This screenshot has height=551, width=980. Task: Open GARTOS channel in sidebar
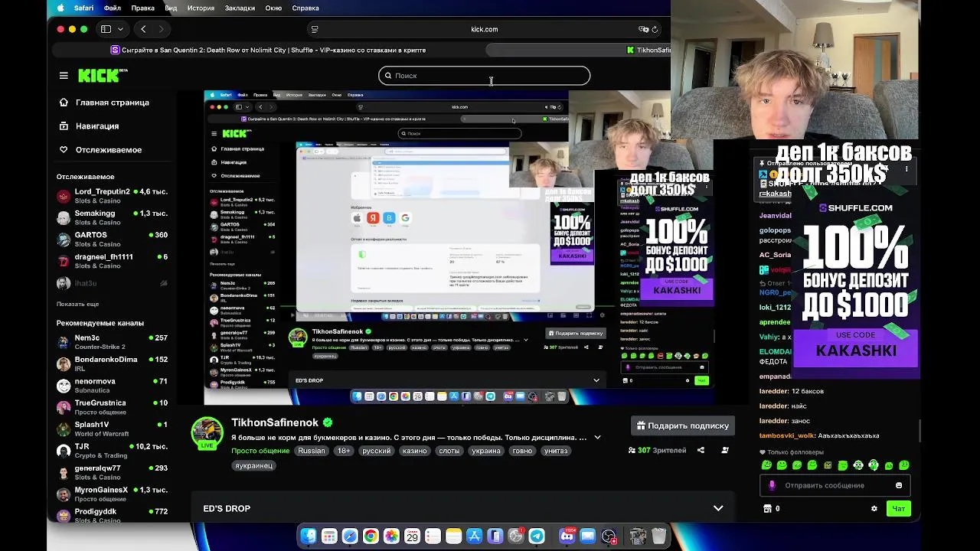[x=112, y=240]
